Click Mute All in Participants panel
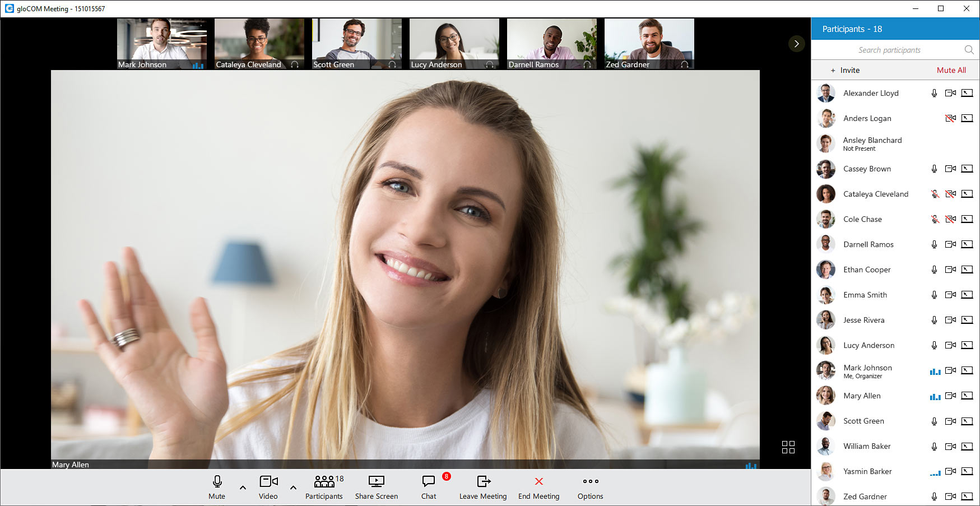This screenshot has height=506, width=980. click(x=951, y=70)
